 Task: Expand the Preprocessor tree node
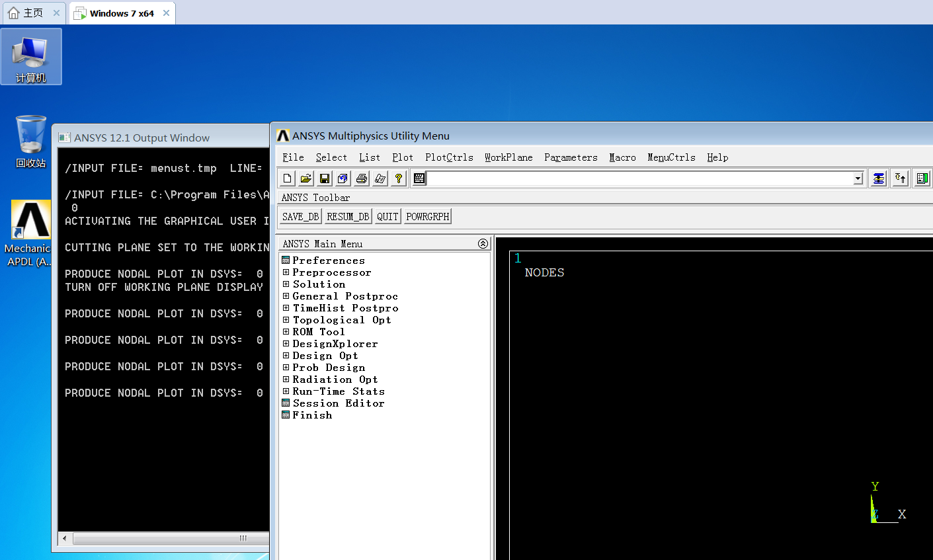286,272
